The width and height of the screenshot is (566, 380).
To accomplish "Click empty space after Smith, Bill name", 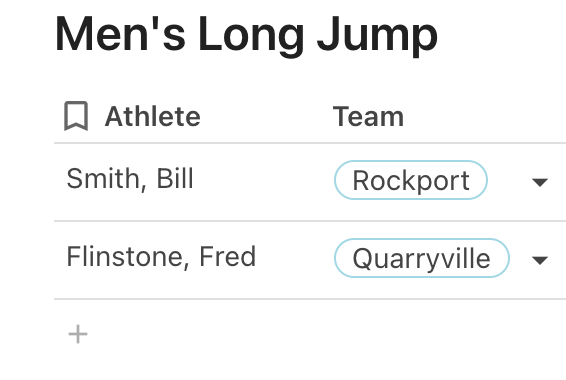I will click(260, 179).
